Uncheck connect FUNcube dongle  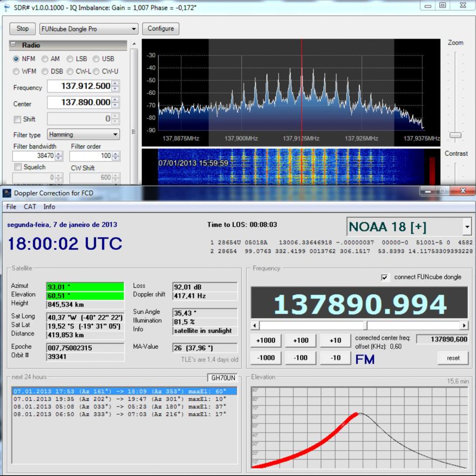(384, 277)
